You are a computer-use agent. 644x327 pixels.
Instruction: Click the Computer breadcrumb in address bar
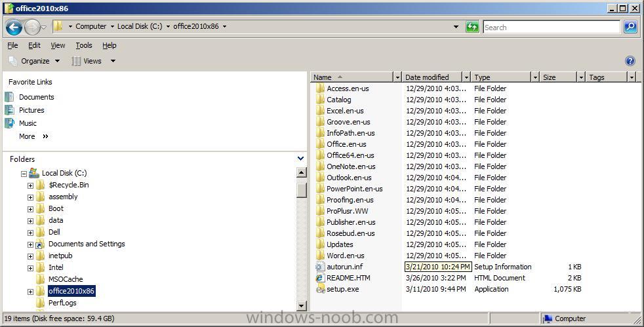(91, 26)
